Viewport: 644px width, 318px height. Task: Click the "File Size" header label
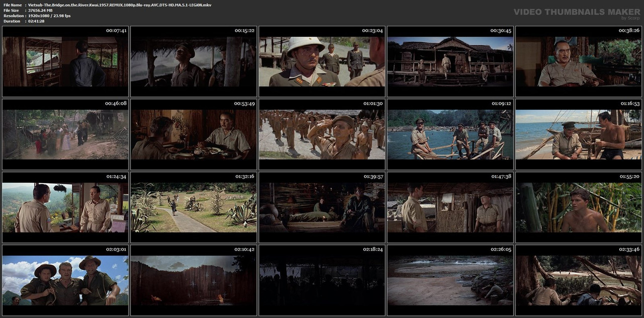11,10
